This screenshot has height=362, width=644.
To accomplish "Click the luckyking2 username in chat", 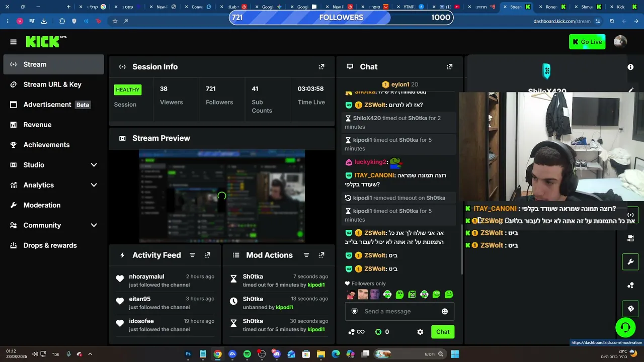I will click(370, 162).
